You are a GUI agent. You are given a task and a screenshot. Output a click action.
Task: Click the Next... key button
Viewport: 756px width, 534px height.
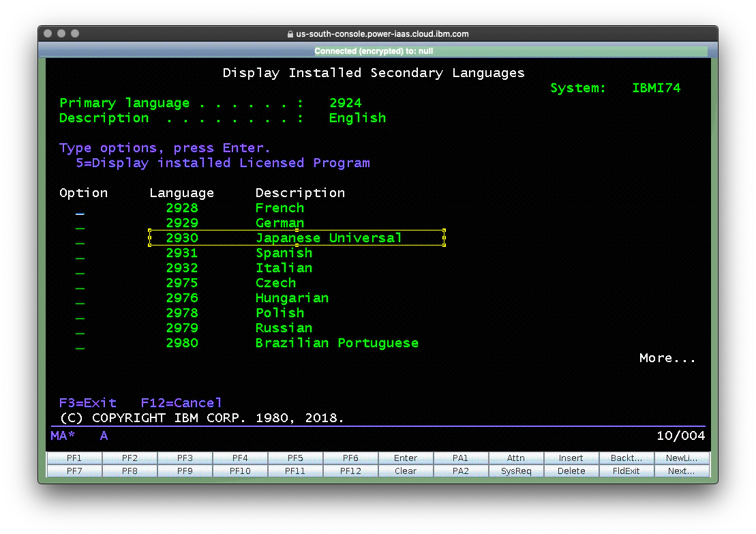pyautogui.click(x=682, y=471)
